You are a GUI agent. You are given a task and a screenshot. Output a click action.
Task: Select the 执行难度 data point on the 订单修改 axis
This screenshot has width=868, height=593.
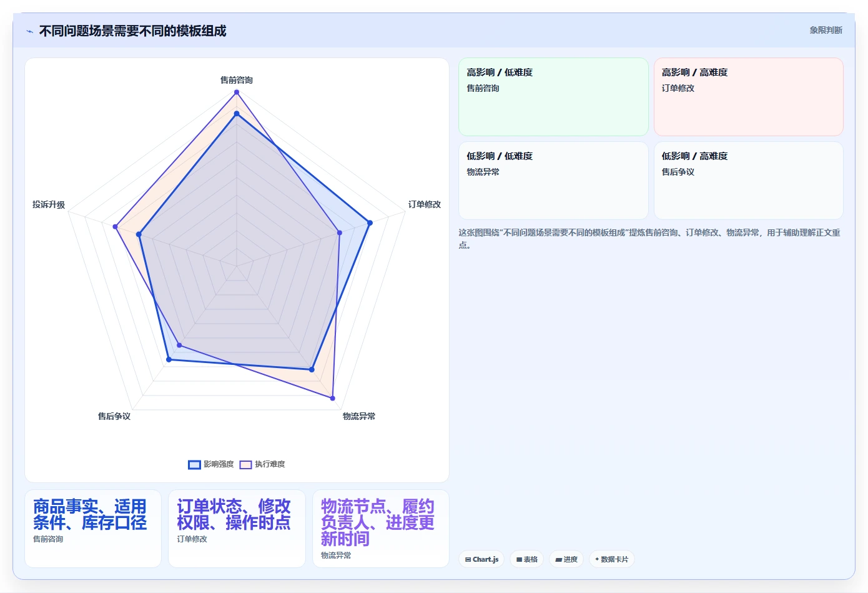point(340,232)
